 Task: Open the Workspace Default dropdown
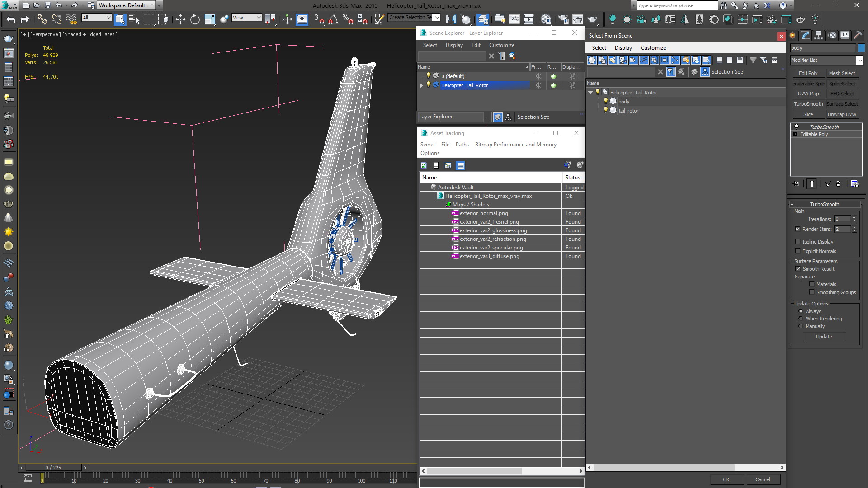[127, 5]
